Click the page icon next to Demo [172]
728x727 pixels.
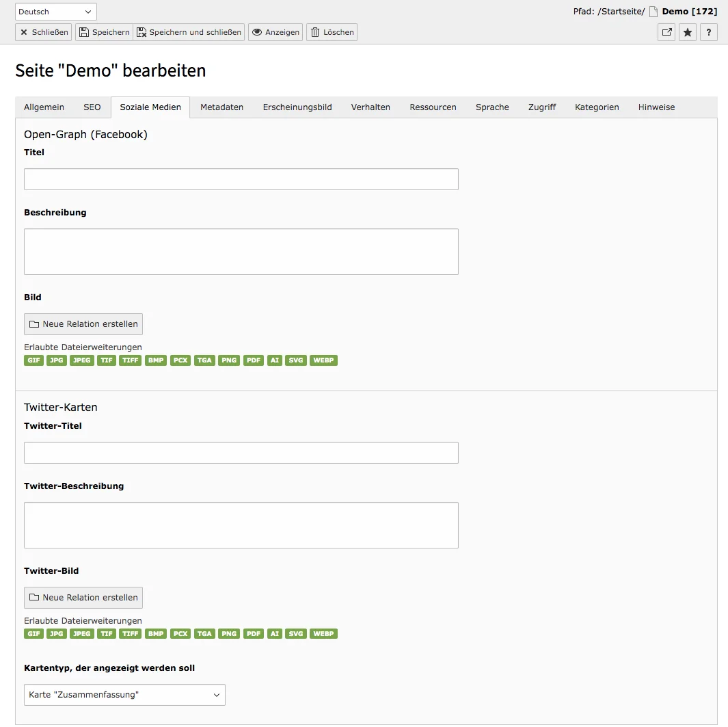654,11
